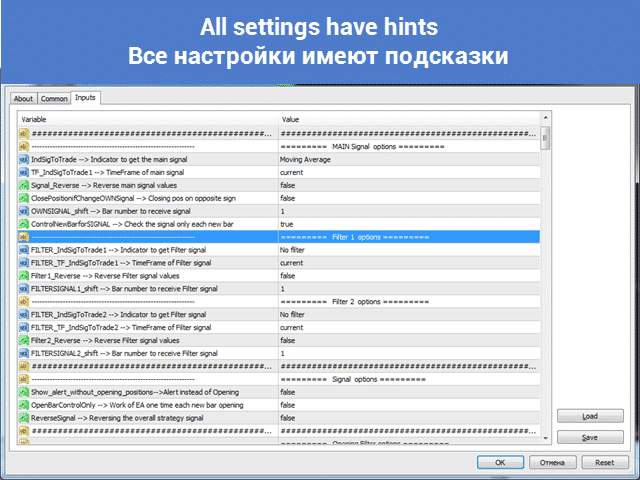
Task: Click the icon beside Filter2_Reverse variable
Action: coord(24,340)
